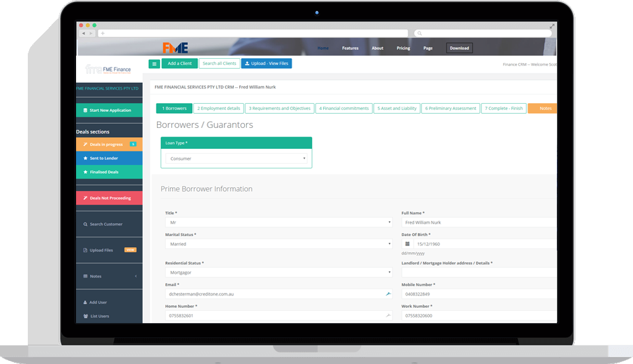Click Search all Clients button
The height and width of the screenshot is (364, 633).
tap(219, 64)
